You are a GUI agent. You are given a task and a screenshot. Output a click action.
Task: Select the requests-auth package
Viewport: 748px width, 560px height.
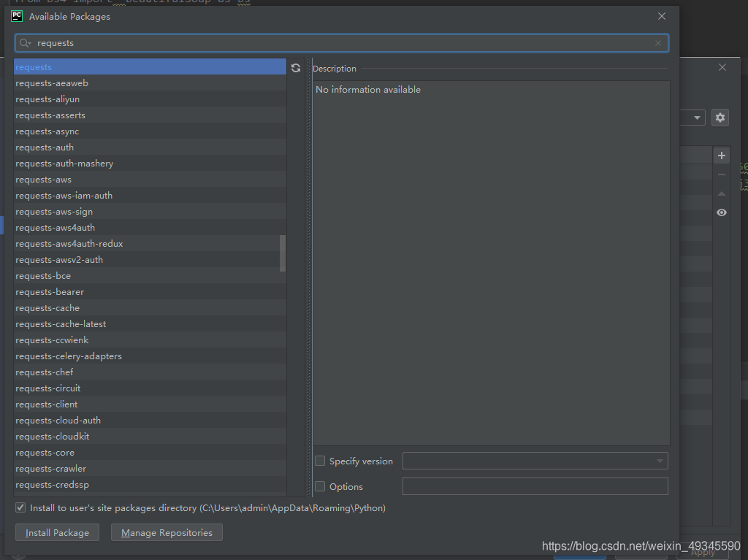point(150,147)
